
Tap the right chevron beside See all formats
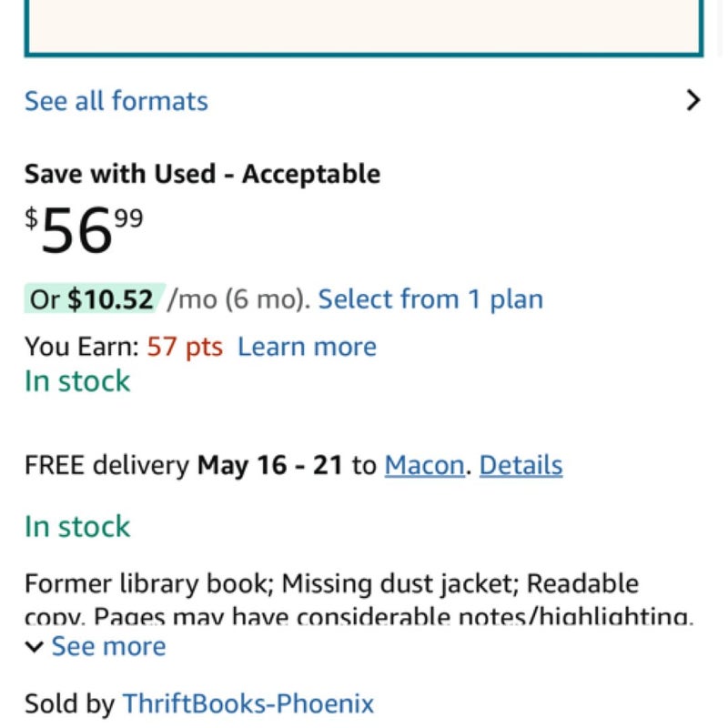693,100
